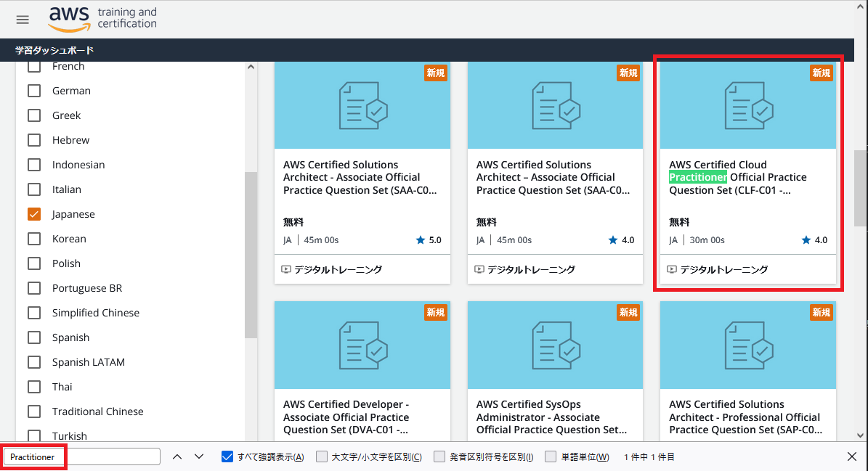The width and height of the screenshot is (868, 471).
Task: Click 30m 00s duration on Cloud Practitioner card
Action: click(x=707, y=240)
